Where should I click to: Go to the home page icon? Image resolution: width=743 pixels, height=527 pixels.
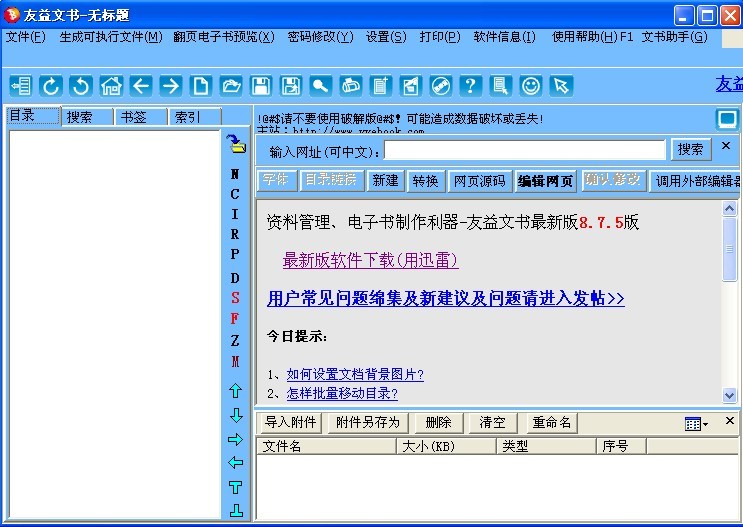click(x=111, y=86)
